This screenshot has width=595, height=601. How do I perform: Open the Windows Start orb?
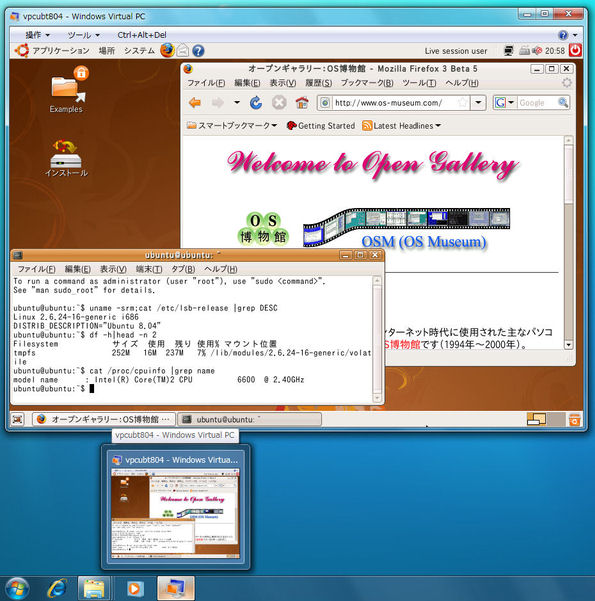point(15,588)
